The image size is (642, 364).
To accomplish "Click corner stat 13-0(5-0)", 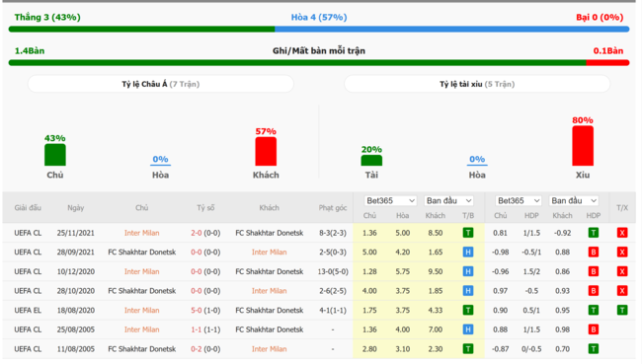I will (333, 271).
